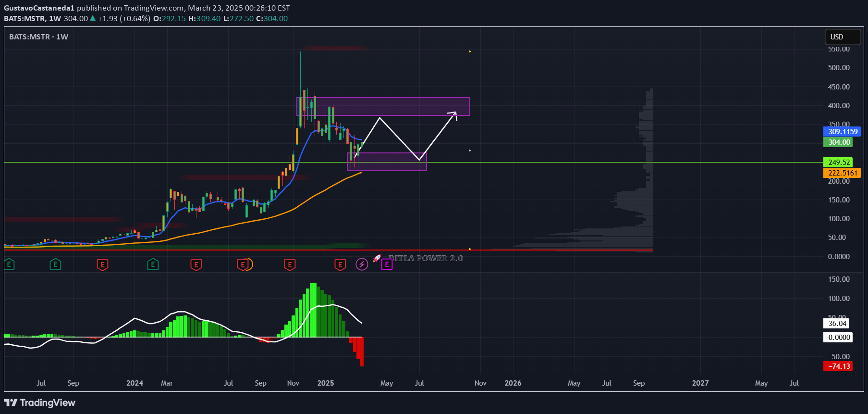Screen dimensions: 868x414
Task: Click the L:272.50 low price in header
Action: click(x=239, y=18)
